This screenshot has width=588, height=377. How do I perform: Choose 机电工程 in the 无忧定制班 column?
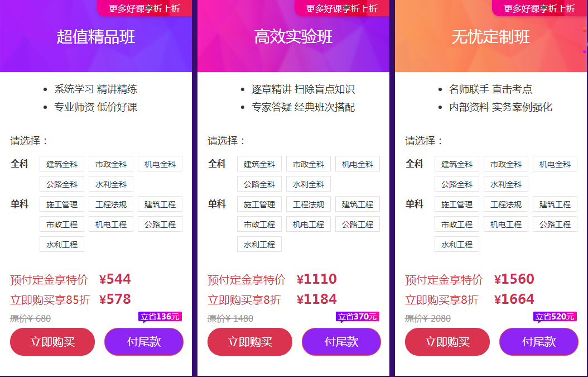(505, 224)
